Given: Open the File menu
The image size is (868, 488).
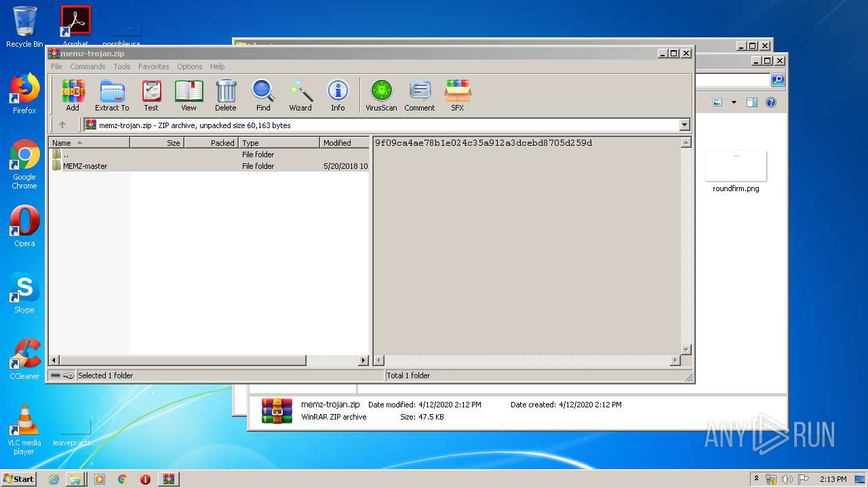Looking at the screenshot, I should pos(56,66).
